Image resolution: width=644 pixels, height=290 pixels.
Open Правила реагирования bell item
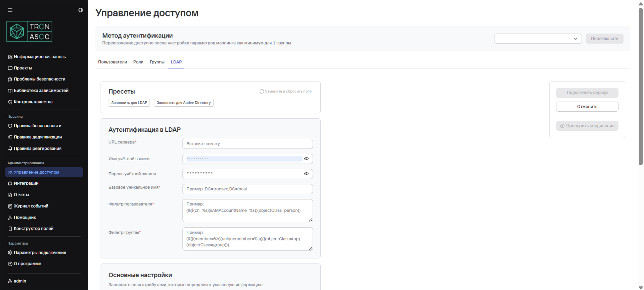click(x=37, y=149)
